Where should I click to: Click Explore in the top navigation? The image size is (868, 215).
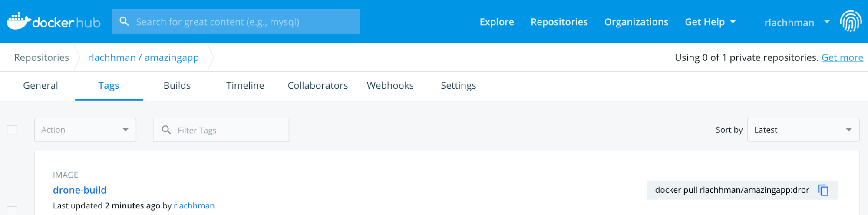[x=497, y=22]
